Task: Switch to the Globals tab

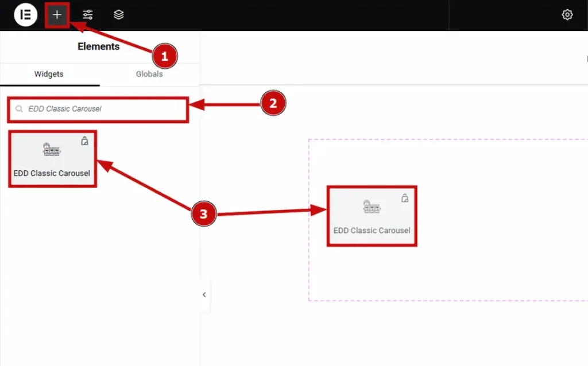Action: pyautogui.click(x=149, y=74)
